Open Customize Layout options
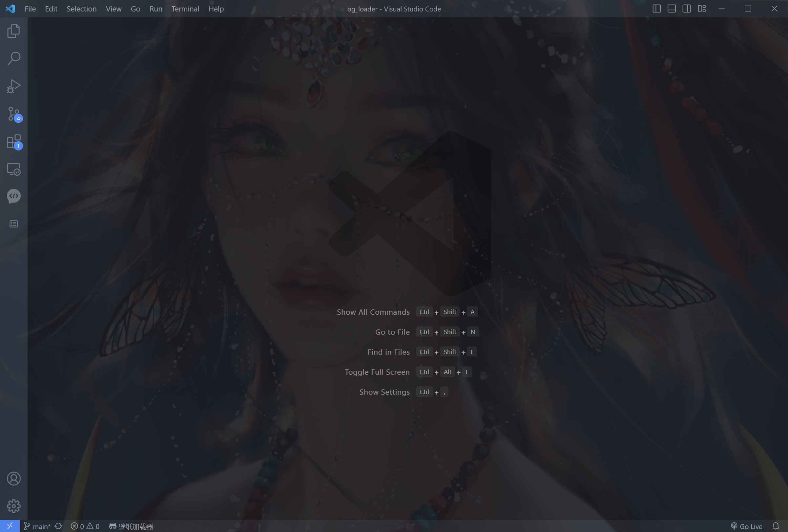788x532 pixels. click(702, 9)
